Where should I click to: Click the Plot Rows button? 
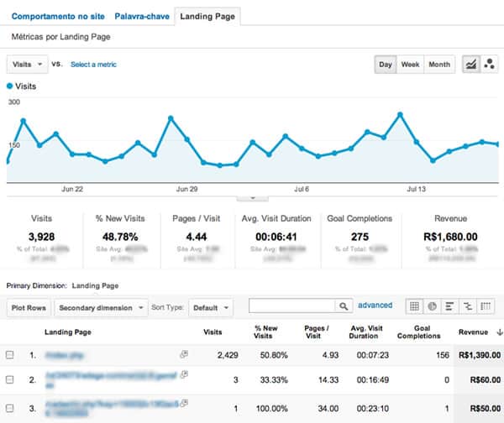click(29, 308)
